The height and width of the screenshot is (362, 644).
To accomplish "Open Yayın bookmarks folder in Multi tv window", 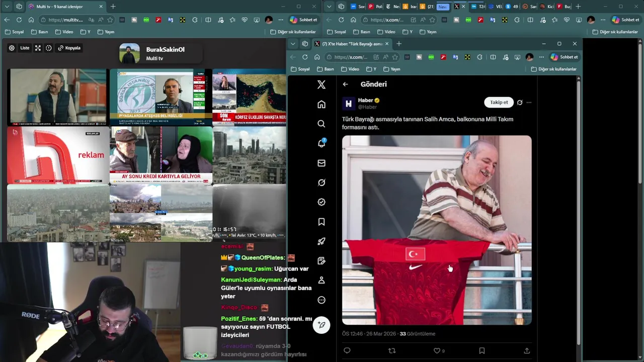I will point(106,32).
